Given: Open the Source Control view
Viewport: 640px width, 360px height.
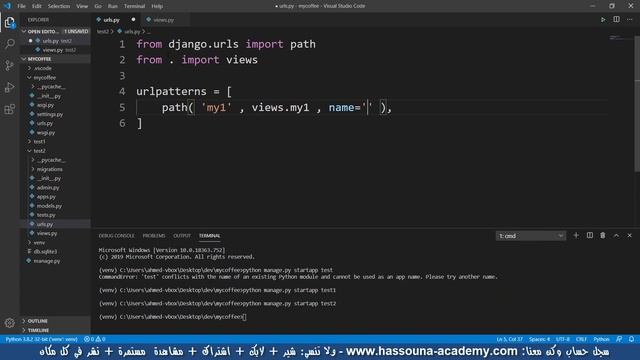Looking at the screenshot, I should [x=10, y=65].
